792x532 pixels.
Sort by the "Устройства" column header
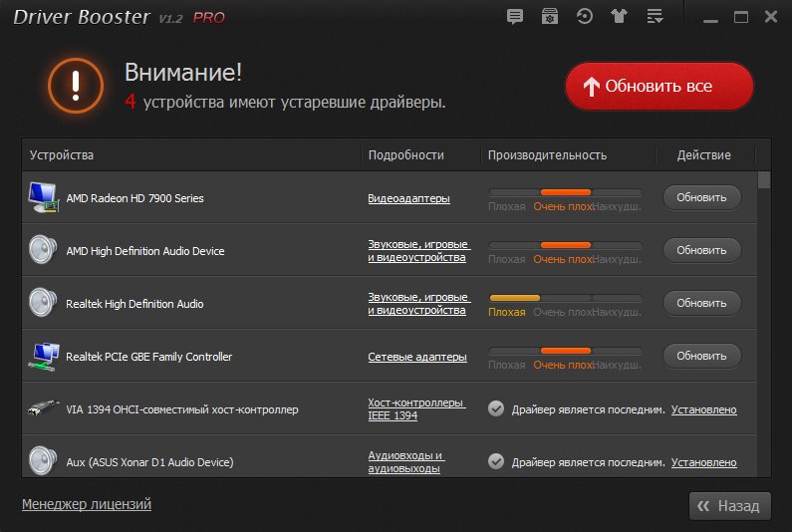point(62,155)
